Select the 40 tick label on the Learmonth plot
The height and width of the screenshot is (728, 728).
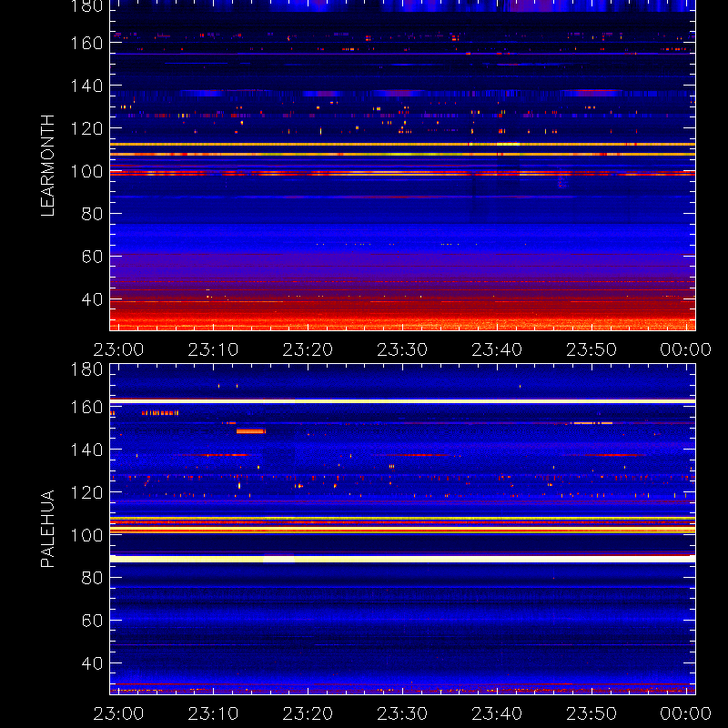(92, 299)
